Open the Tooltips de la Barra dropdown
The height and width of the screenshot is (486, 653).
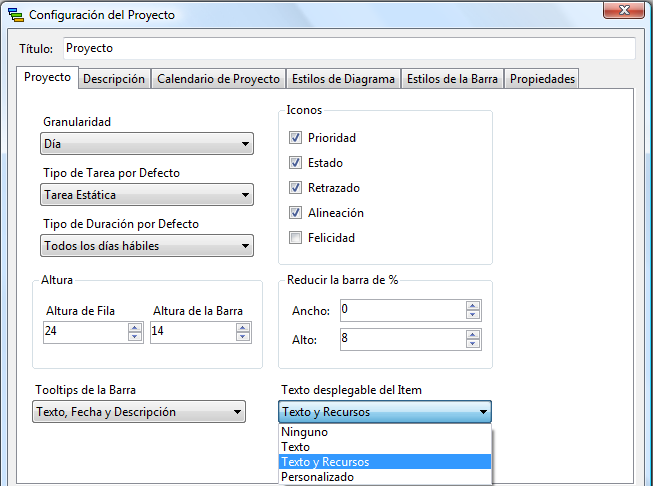(140, 411)
